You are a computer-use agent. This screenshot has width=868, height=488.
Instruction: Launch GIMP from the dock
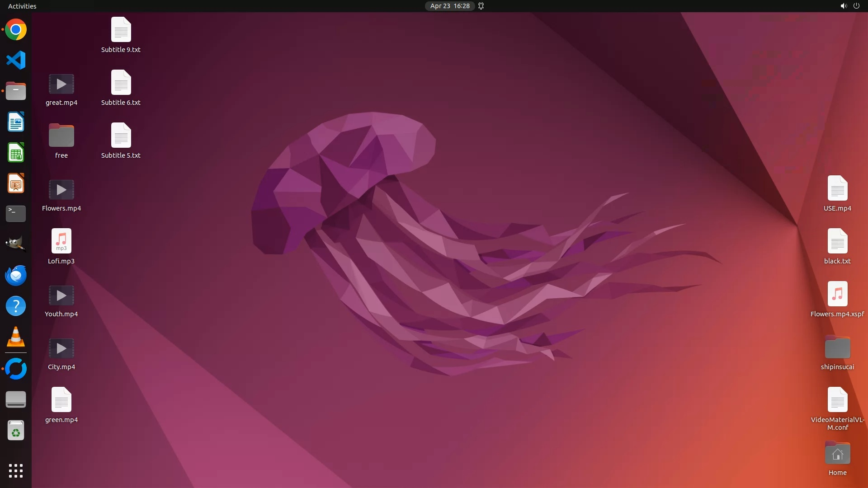(x=16, y=244)
